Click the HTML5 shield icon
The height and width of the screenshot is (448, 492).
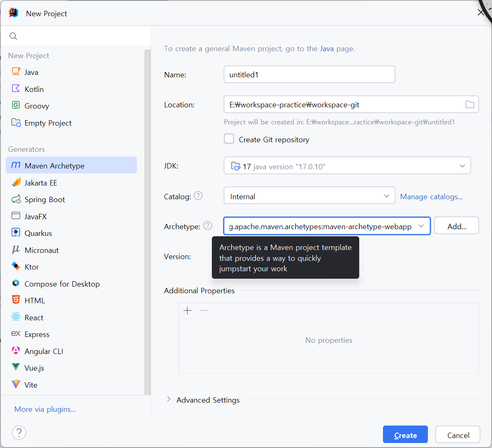pyautogui.click(x=16, y=300)
